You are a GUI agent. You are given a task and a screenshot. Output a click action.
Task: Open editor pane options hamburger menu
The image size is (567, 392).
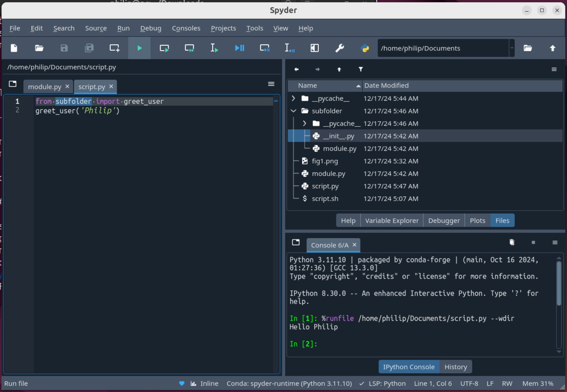[x=271, y=84]
